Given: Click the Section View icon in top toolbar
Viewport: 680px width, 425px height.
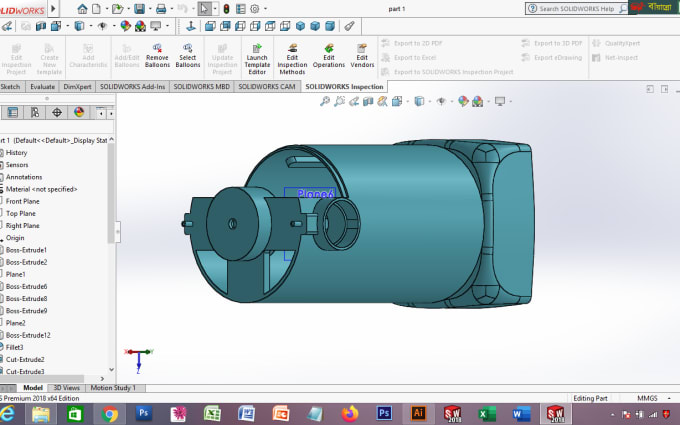Looking at the screenshot, I should coord(41,26).
